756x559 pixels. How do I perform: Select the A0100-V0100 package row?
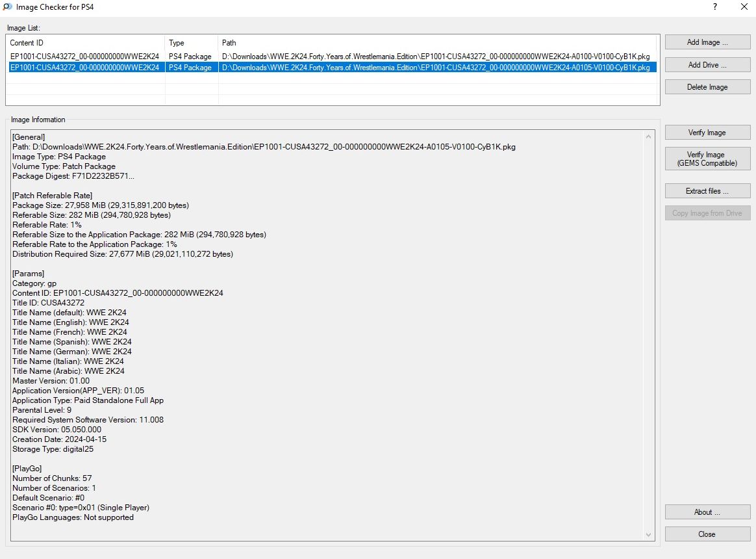pyautogui.click(x=332, y=57)
